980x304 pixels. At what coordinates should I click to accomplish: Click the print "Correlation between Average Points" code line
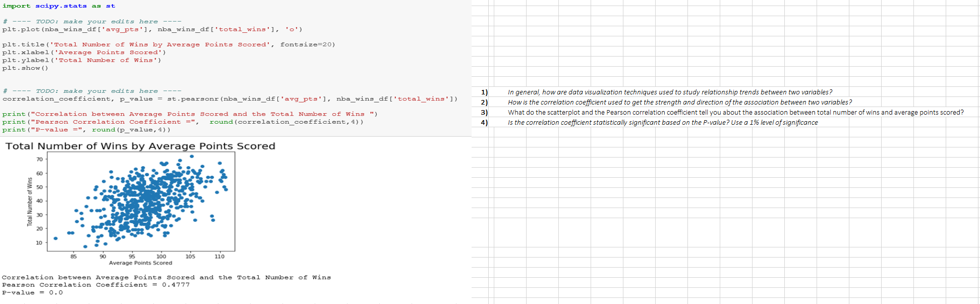tap(190, 114)
